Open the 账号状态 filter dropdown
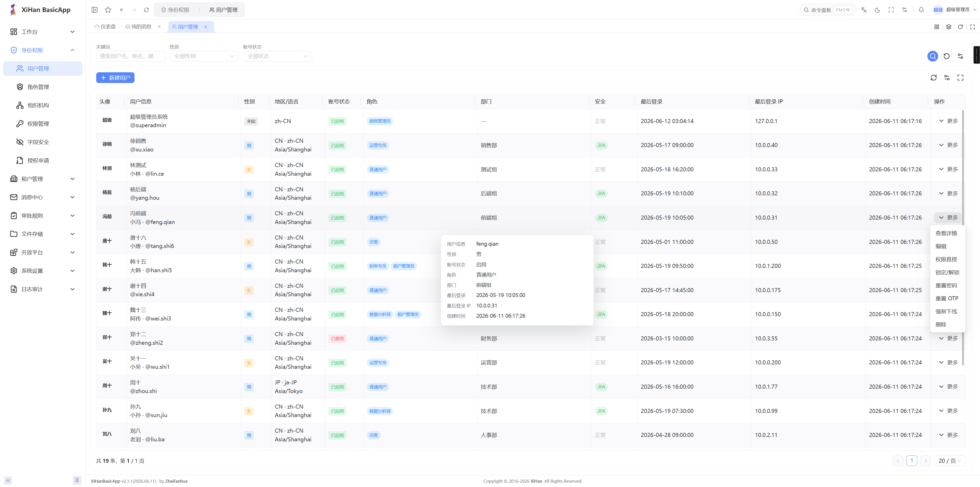The width and height of the screenshot is (980, 487). pyautogui.click(x=277, y=56)
